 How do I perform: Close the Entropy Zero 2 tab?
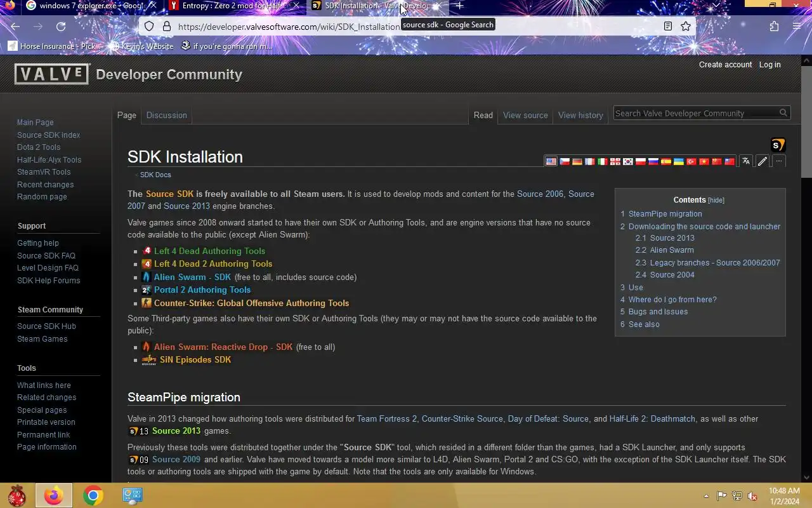296,6
